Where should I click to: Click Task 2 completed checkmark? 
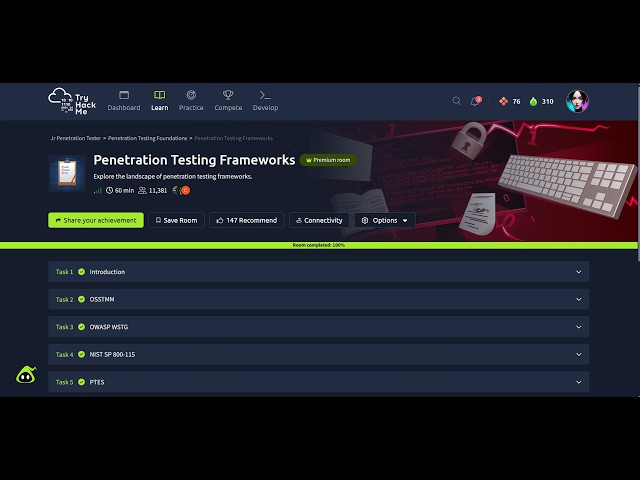[x=82, y=299]
